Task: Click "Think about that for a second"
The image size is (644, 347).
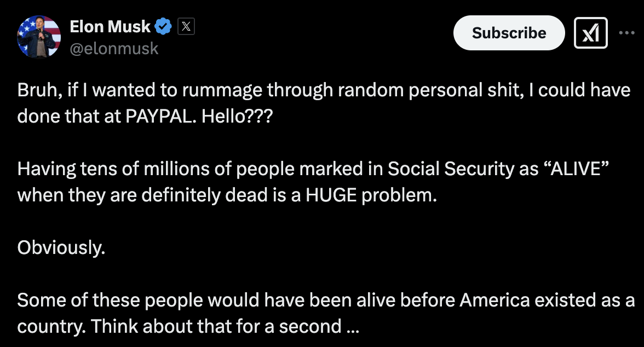Action: [216, 326]
